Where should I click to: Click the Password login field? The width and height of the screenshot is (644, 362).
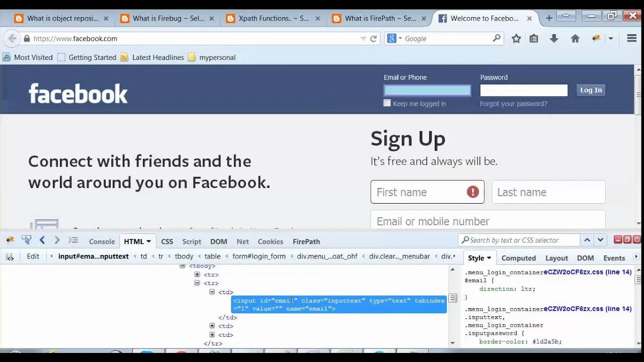(x=524, y=90)
